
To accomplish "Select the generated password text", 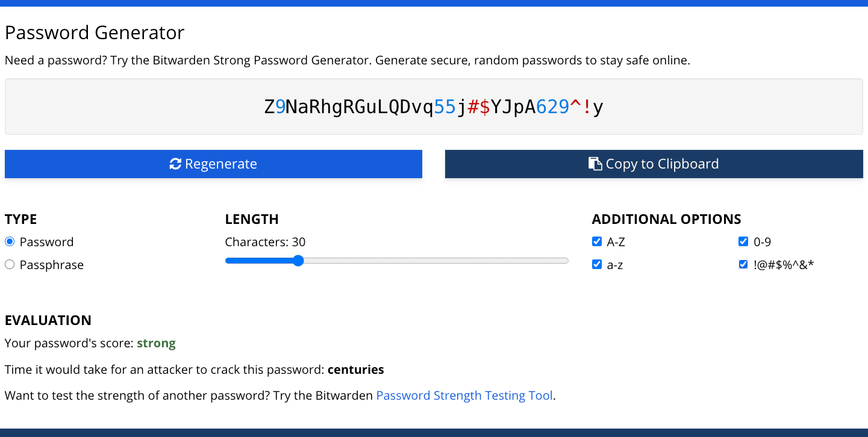I will pyautogui.click(x=434, y=107).
